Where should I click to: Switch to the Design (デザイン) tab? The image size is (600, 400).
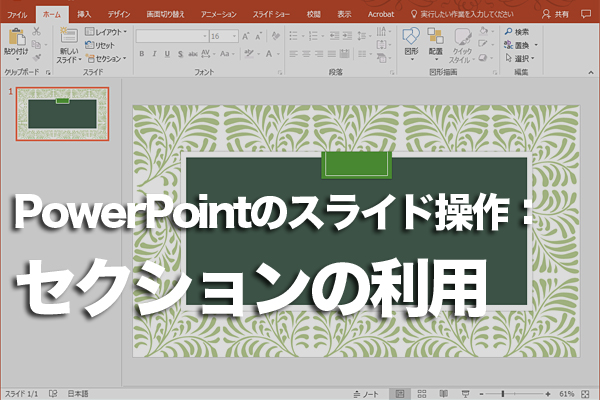pos(119,14)
